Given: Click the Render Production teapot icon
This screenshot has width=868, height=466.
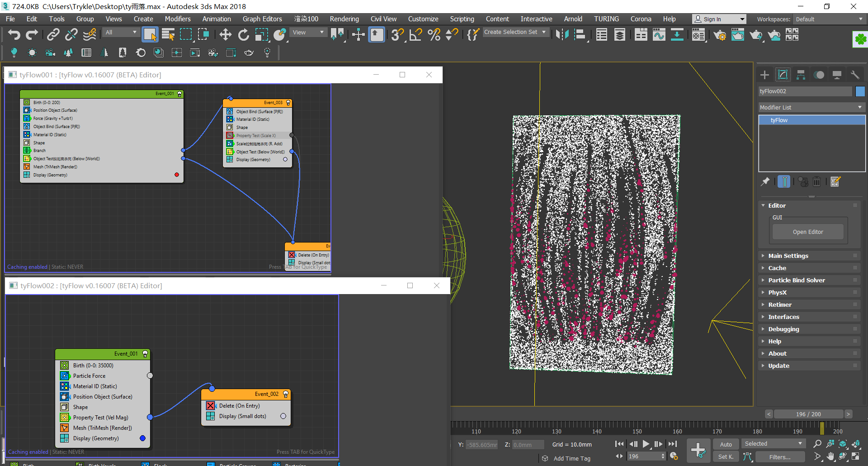Looking at the screenshot, I should [x=756, y=34].
